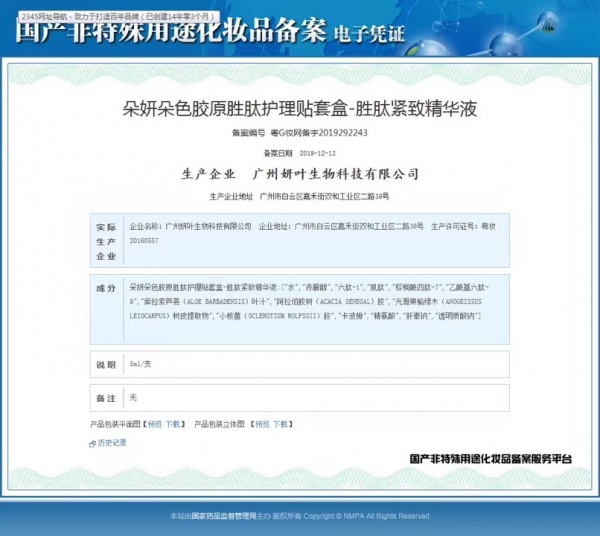Click 下载 for 产品包装平面图
This screenshot has height=536, width=600.
[174, 424]
